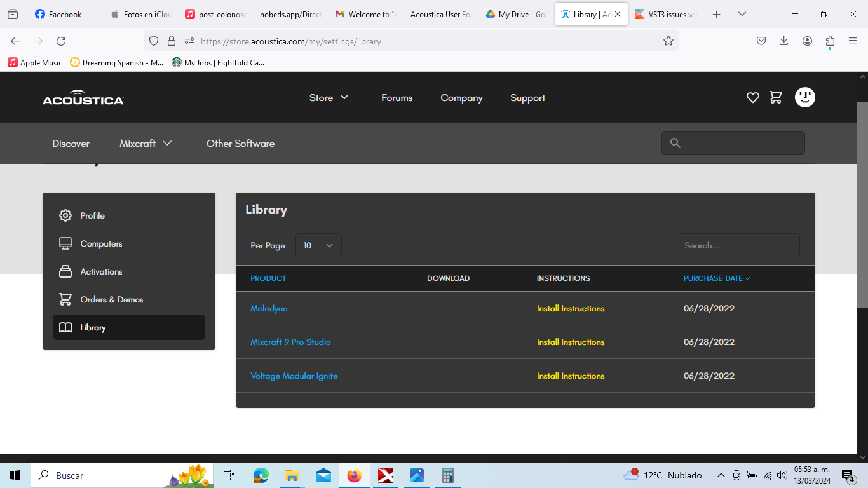
Task: Show hidden system tray icons
Action: coord(721,475)
